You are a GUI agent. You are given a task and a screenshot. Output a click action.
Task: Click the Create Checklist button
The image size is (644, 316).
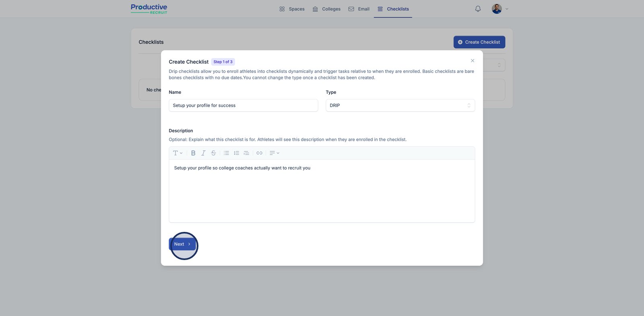[x=479, y=42]
